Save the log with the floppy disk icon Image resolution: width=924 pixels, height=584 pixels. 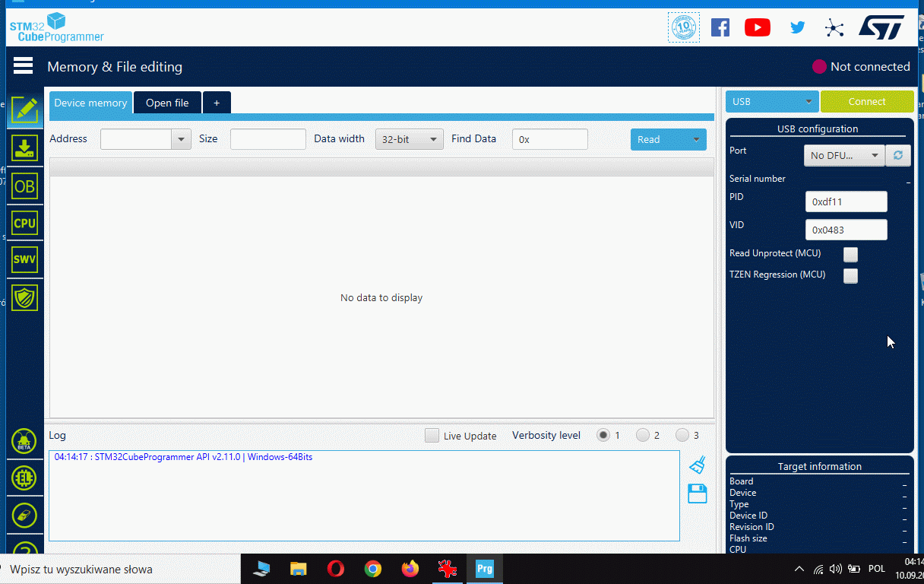(697, 494)
